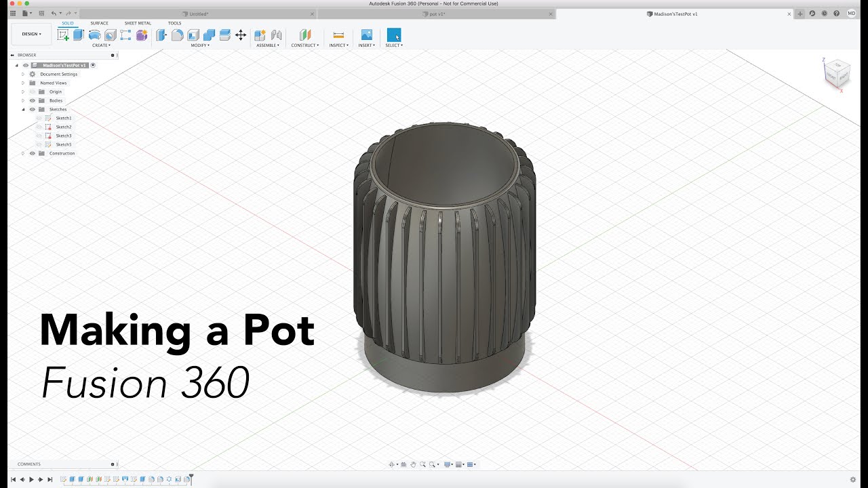Select the Fillet tool
This screenshot has height=488, width=868.
point(177,35)
